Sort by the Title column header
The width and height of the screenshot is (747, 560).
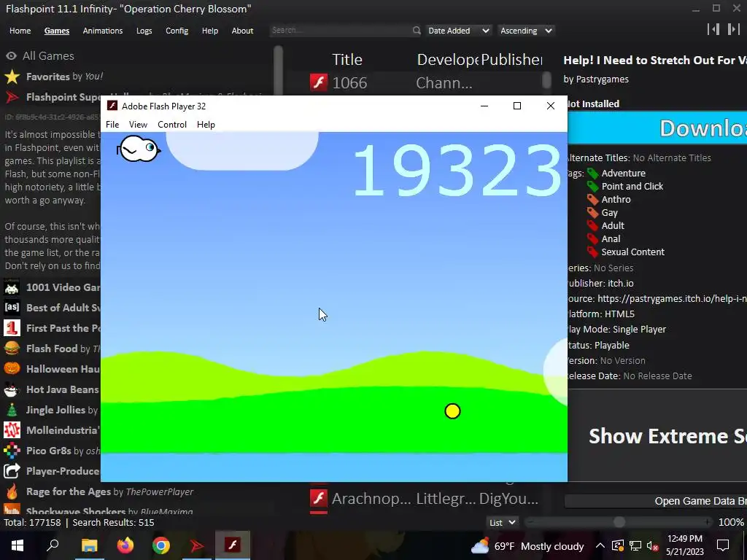[x=347, y=60]
